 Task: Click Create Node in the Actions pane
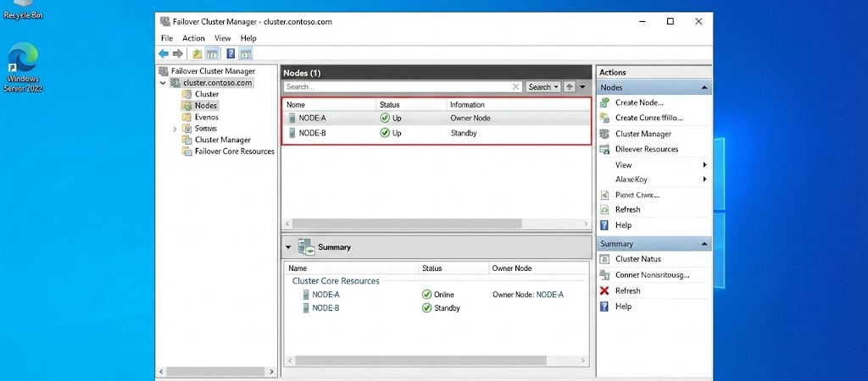(x=638, y=102)
